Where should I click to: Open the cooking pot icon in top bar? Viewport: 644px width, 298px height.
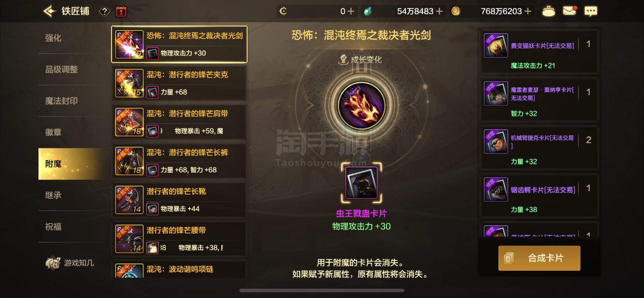pyautogui.click(x=548, y=11)
